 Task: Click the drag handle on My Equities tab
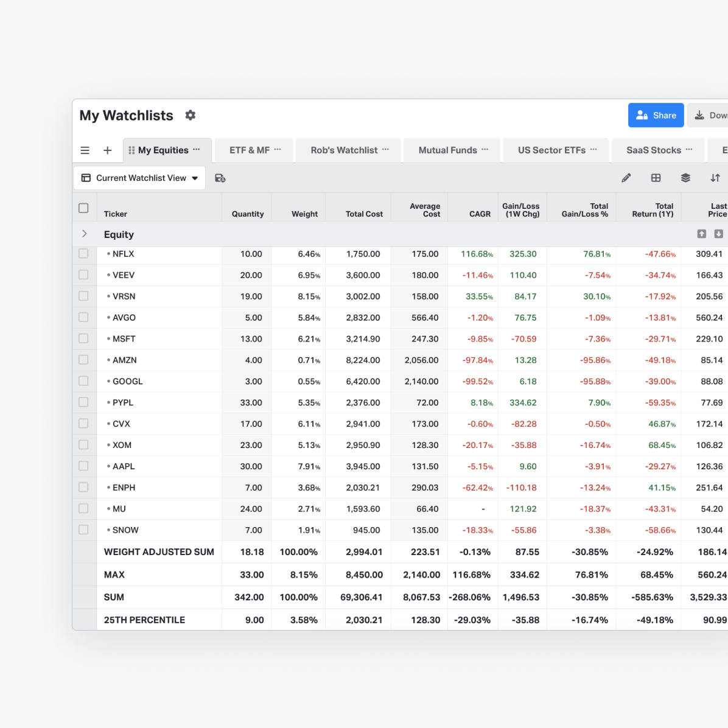tap(131, 150)
